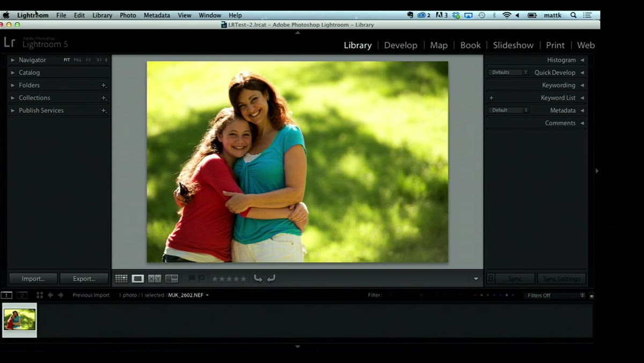Click filmstrip grid shortcut icon
Screen dimensions: 644x363
[40, 295]
